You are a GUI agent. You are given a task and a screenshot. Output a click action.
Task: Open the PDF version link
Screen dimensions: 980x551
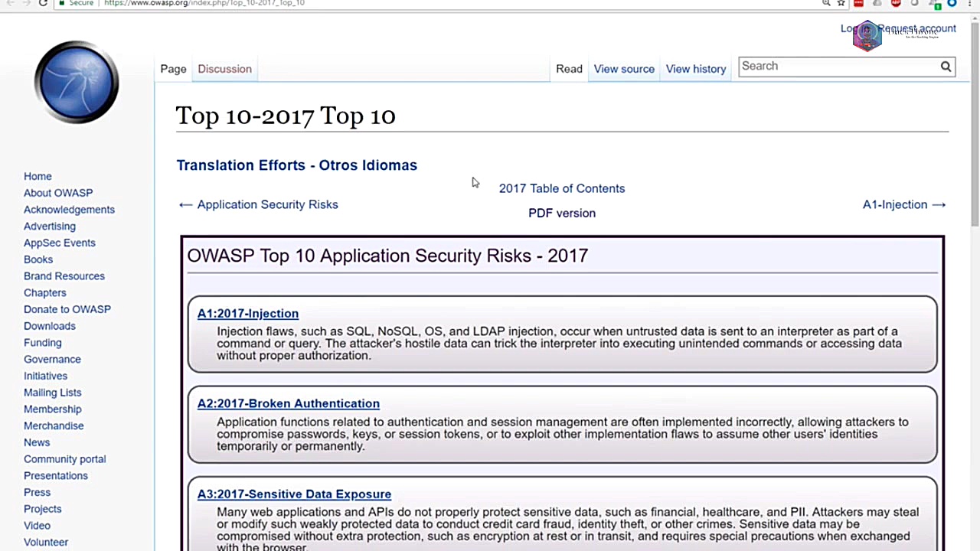point(561,214)
